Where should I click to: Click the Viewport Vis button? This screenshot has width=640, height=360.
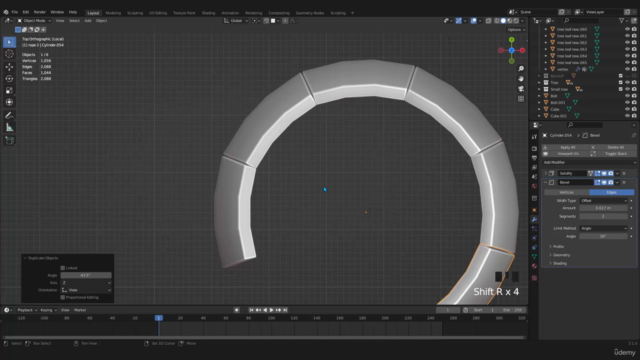click(x=566, y=154)
